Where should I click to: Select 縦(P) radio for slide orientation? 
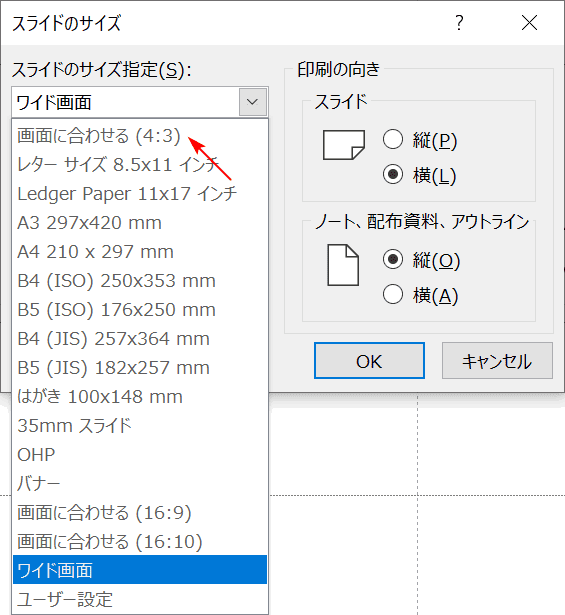pyautogui.click(x=393, y=139)
